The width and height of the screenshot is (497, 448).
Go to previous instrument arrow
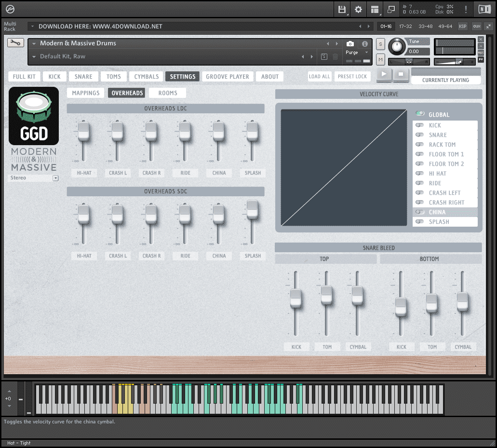(328, 44)
